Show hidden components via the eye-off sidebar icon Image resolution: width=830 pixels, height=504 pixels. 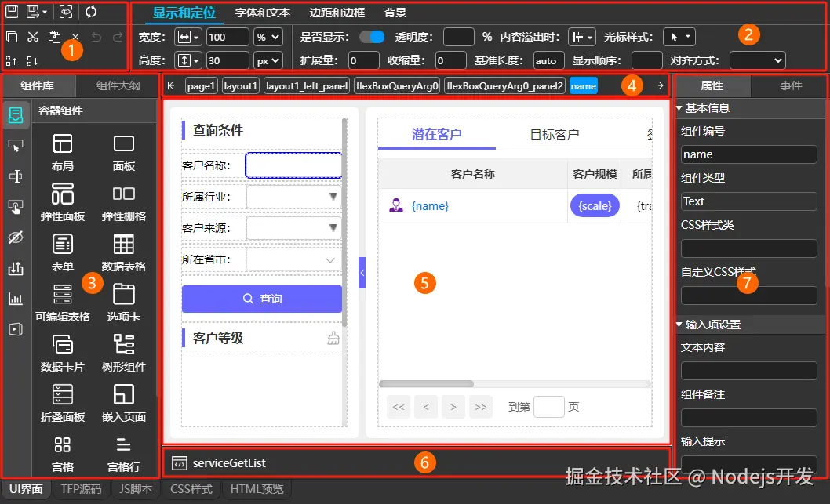pyautogui.click(x=16, y=237)
